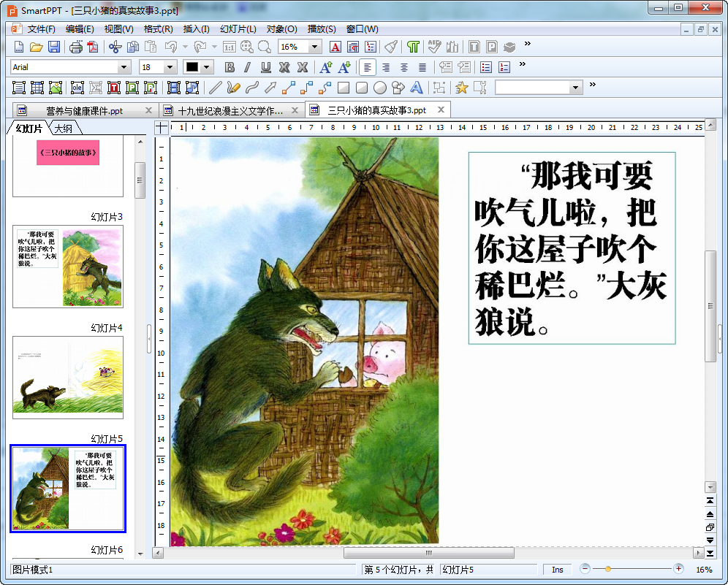728x585 pixels.
Task: Toggle italic formatting
Action: click(x=248, y=67)
